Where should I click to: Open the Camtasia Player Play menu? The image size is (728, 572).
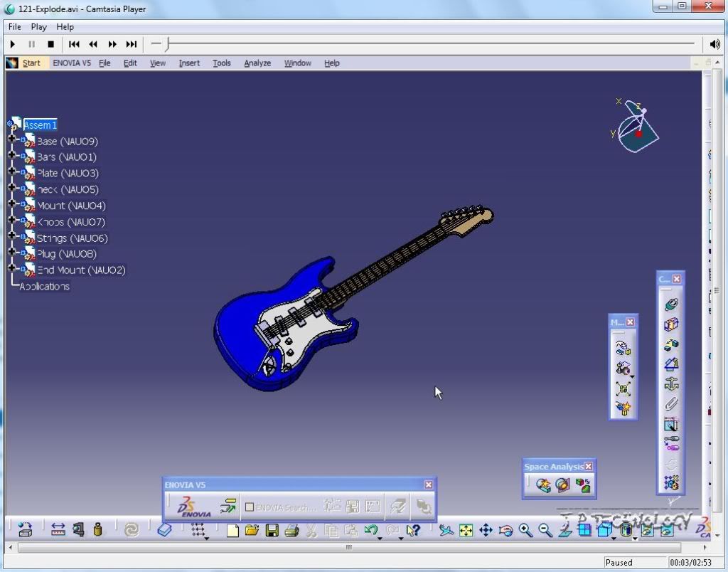pyautogui.click(x=39, y=27)
